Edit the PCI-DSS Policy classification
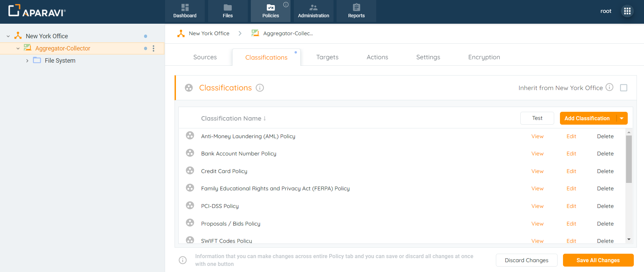Screen dimensions: 644x272 click(571, 206)
